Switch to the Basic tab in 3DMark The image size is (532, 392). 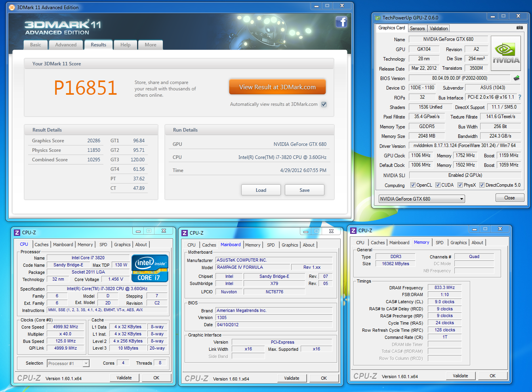point(36,45)
